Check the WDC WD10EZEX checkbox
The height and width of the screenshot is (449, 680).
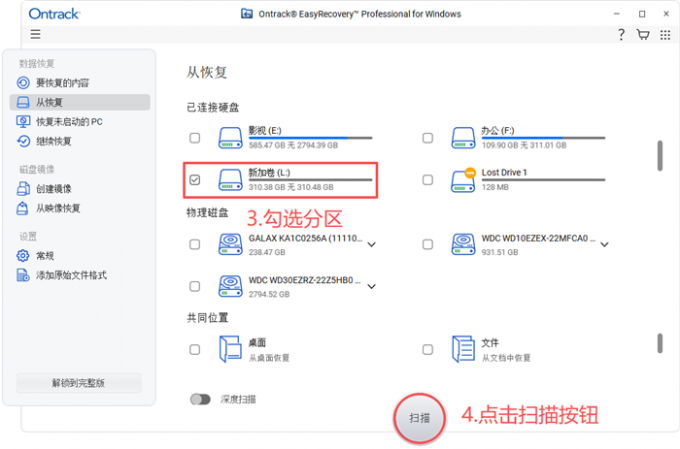pyautogui.click(x=428, y=244)
